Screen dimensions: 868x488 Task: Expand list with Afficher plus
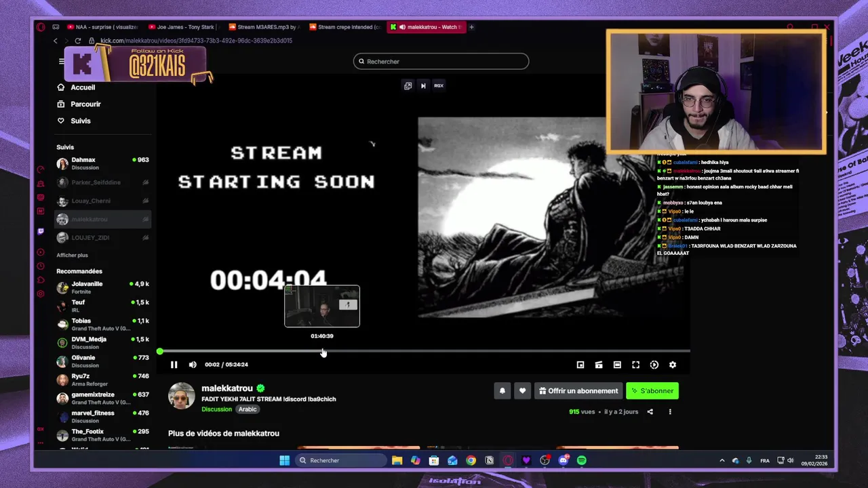(x=72, y=255)
